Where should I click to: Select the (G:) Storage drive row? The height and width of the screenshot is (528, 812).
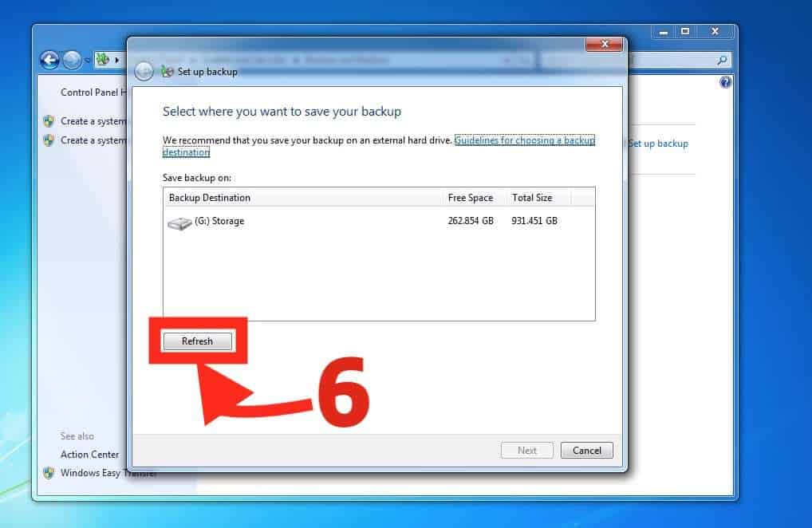pos(379,221)
